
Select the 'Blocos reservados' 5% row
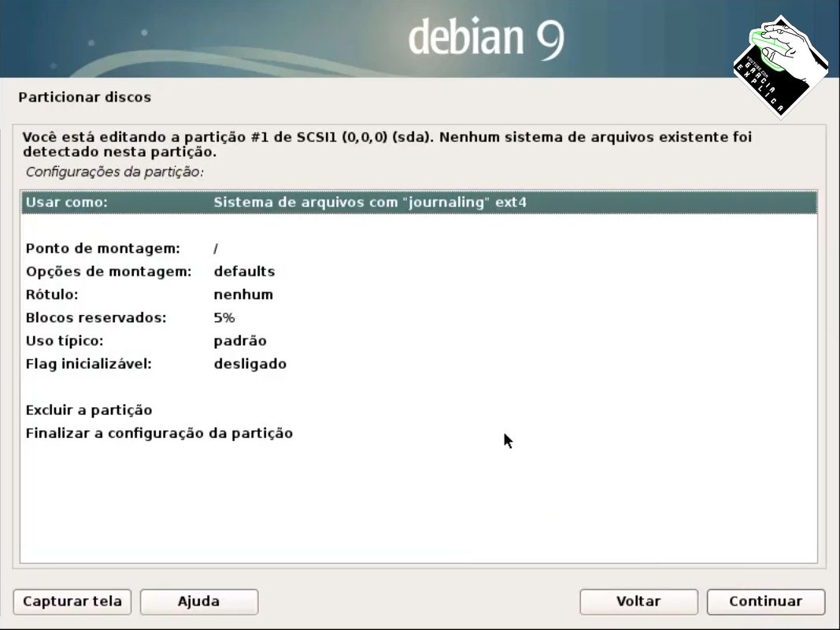[x=419, y=317]
